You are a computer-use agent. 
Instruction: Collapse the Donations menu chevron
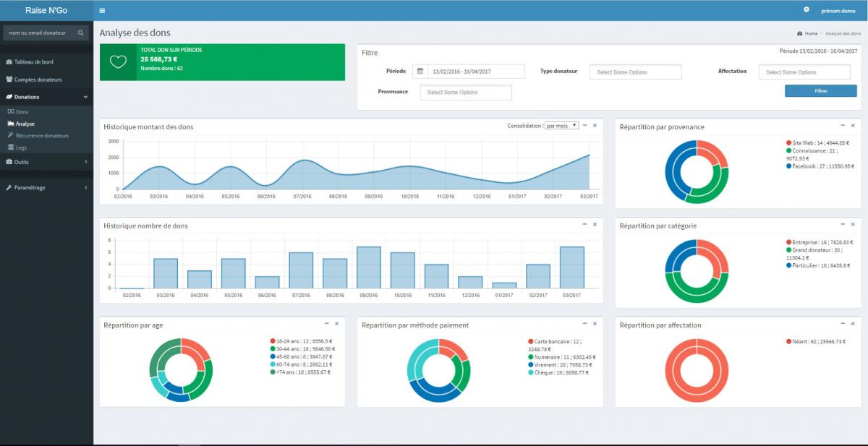(x=85, y=97)
